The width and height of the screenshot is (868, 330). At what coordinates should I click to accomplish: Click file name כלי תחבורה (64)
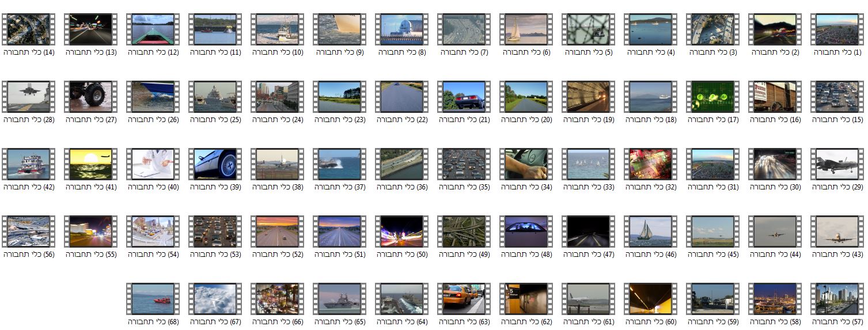click(x=402, y=322)
